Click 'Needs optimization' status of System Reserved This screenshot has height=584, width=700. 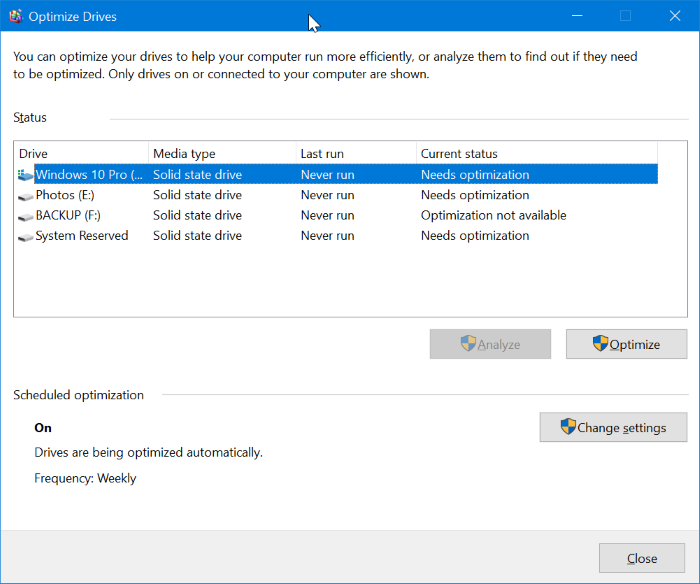pos(475,235)
